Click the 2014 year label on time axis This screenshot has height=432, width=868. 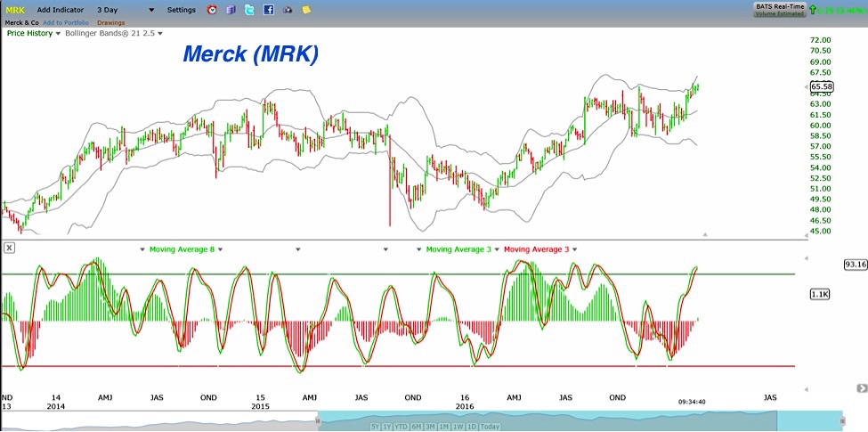click(x=55, y=406)
